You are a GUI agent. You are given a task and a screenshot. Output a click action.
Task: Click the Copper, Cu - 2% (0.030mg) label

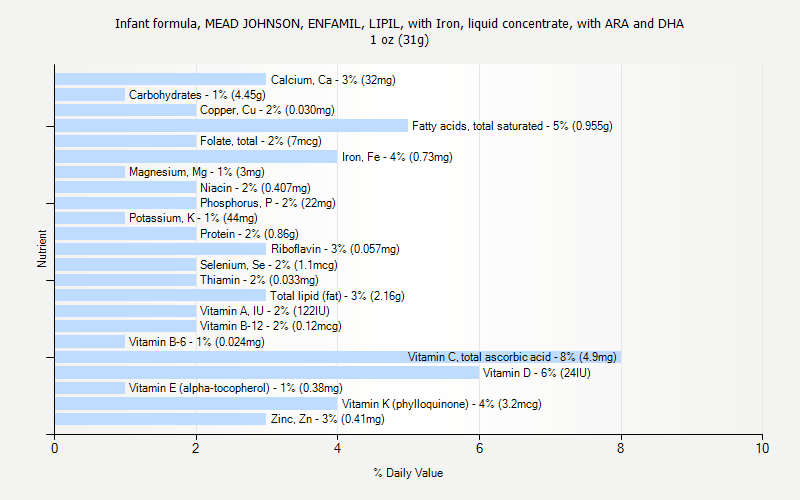(267, 110)
